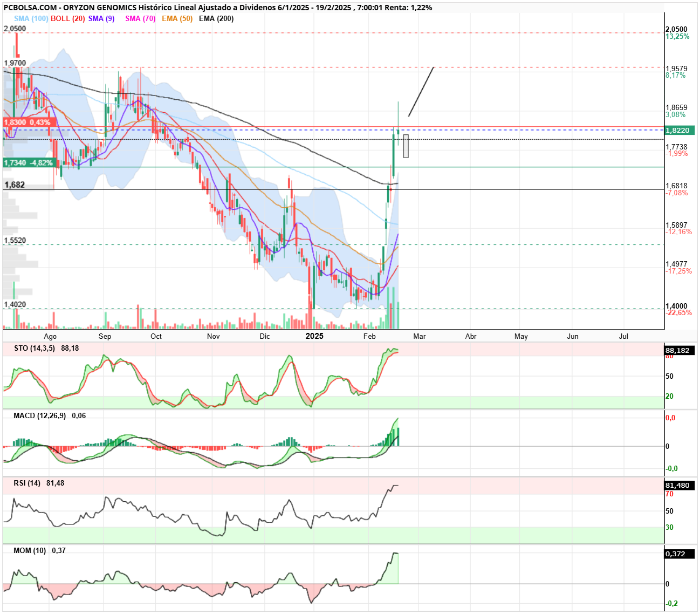Click the Dic month label on time axis
The width and height of the screenshot is (700, 614).
264,336
